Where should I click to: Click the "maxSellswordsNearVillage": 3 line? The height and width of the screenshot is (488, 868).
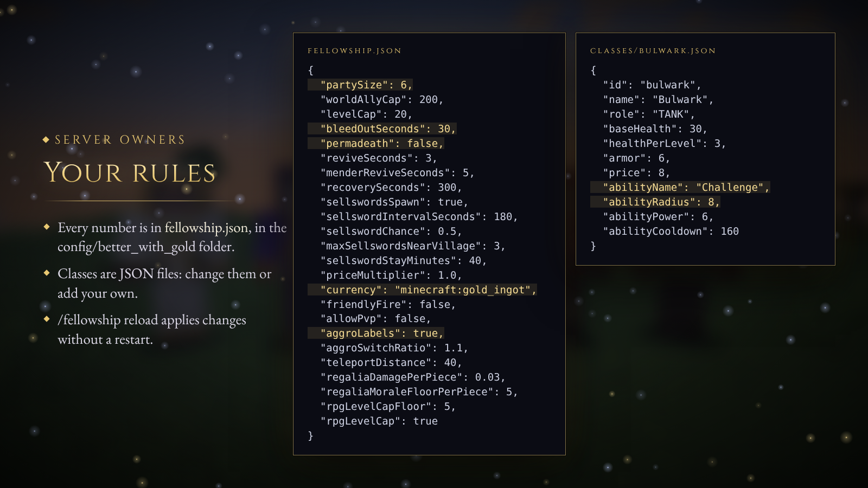pos(413,246)
